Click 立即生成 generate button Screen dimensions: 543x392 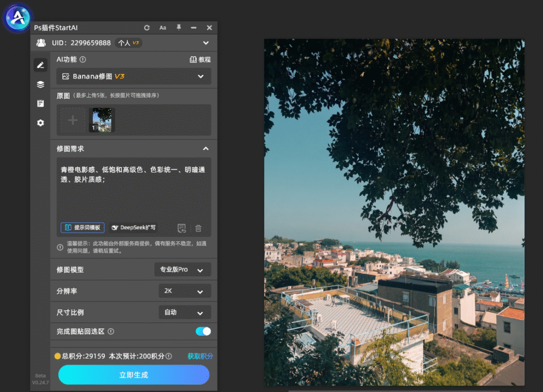tap(134, 374)
